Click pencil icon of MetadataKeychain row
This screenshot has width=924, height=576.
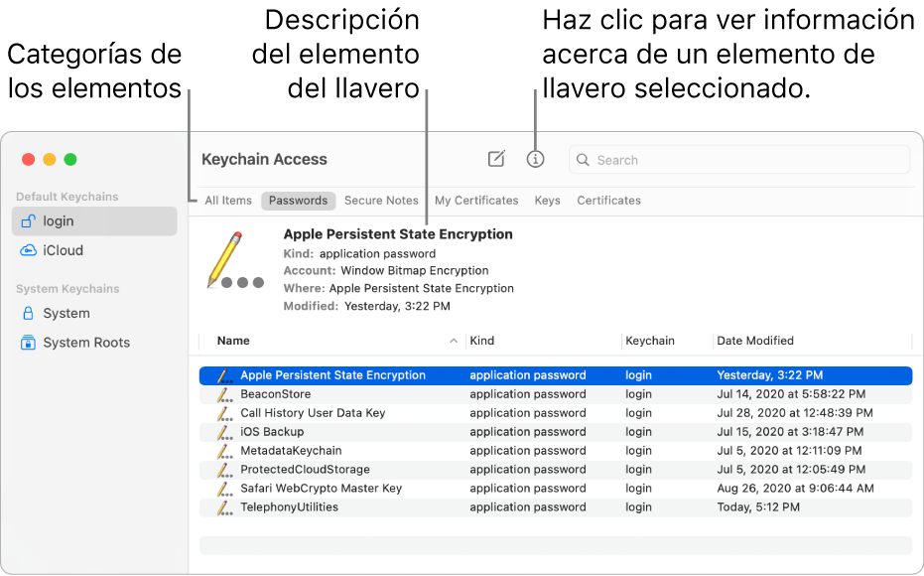(224, 451)
